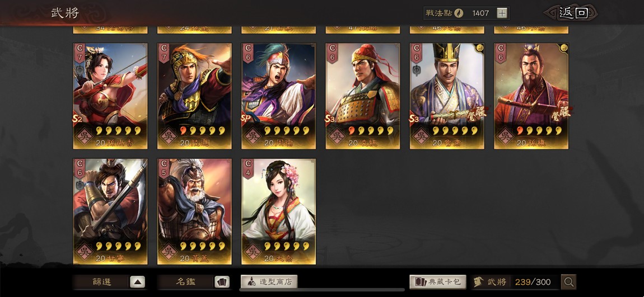Open the 造型商店 costume shop
The height and width of the screenshot is (297, 644).
click(x=269, y=282)
